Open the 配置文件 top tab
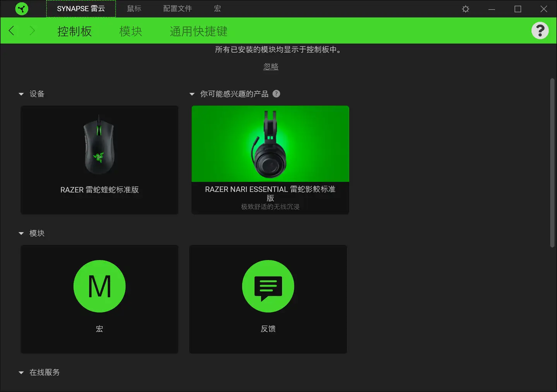Viewport: 557px width, 392px height. pos(178,9)
